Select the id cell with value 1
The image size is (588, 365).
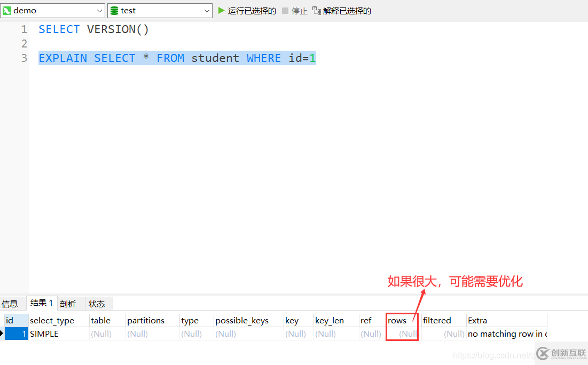coord(17,334)
